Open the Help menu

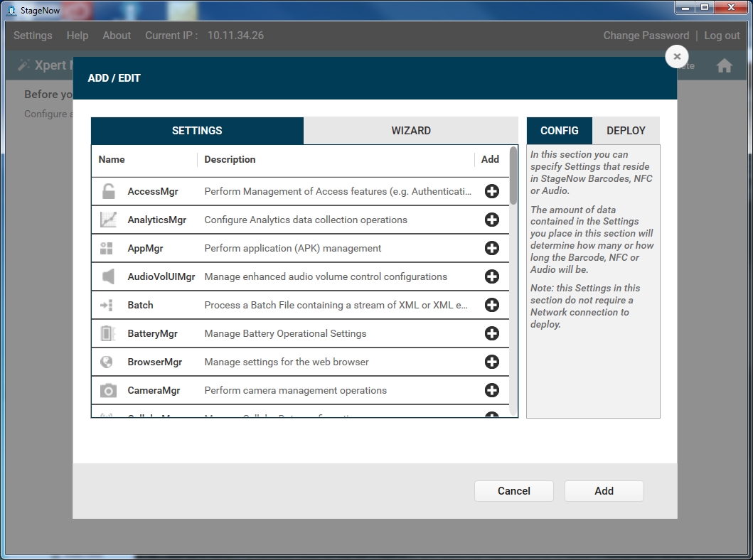point(78,36)
